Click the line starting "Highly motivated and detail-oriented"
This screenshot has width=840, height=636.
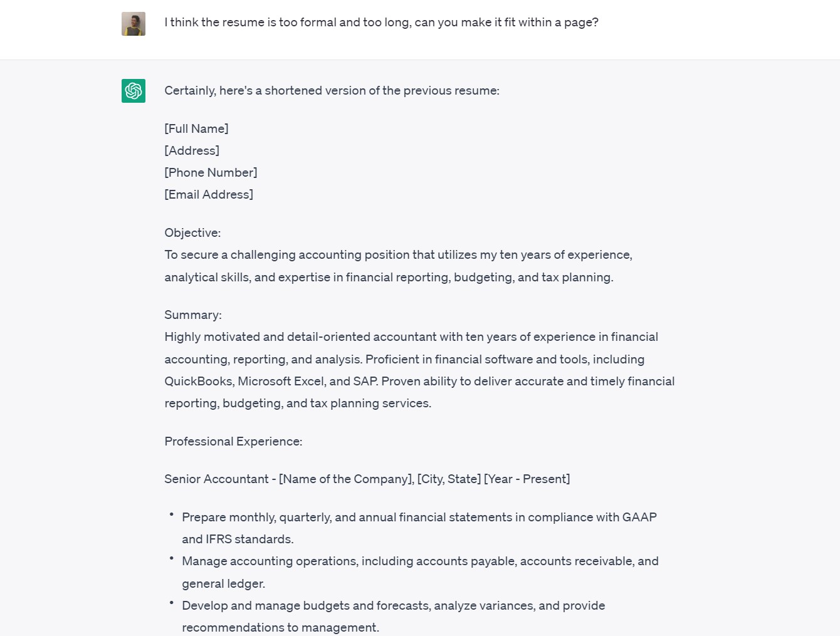click(x=411, y=337)
